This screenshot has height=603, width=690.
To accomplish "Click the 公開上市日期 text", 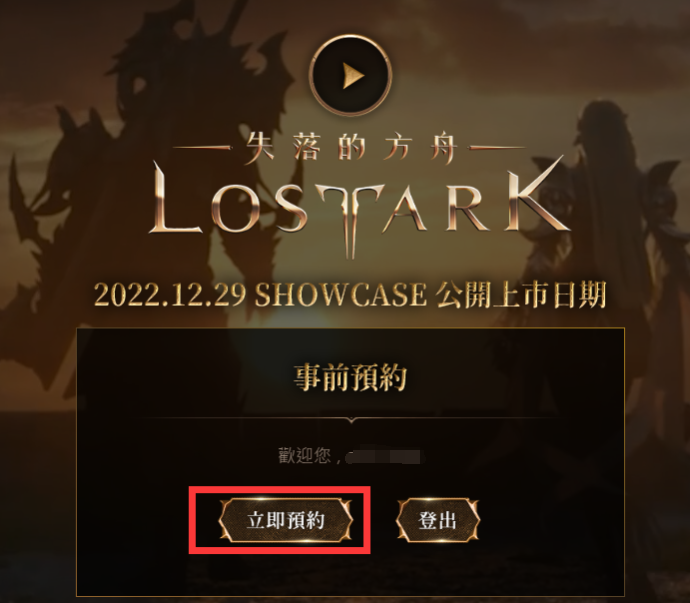I will 521,295.
